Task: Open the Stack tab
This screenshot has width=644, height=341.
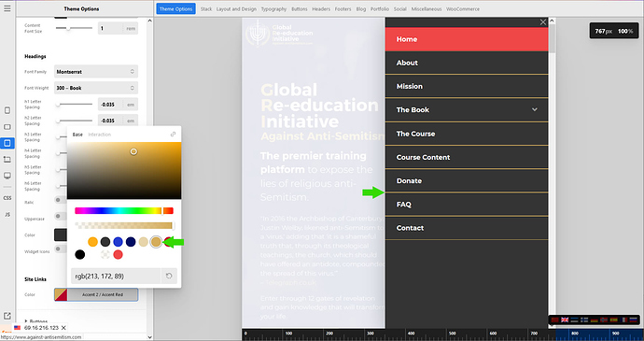Action: tap(206, 9)
